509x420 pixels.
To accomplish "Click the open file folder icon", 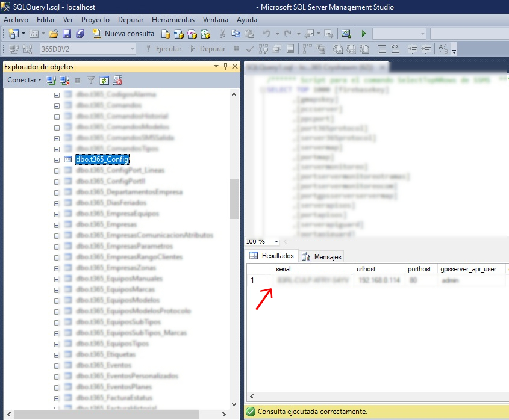I will pos(54,34).
